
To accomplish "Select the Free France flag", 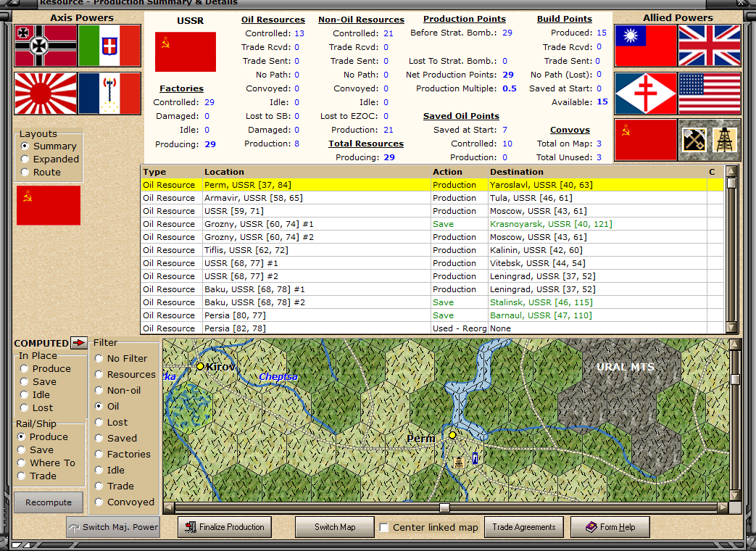I will pyautogui.click(x=646, y=94).
